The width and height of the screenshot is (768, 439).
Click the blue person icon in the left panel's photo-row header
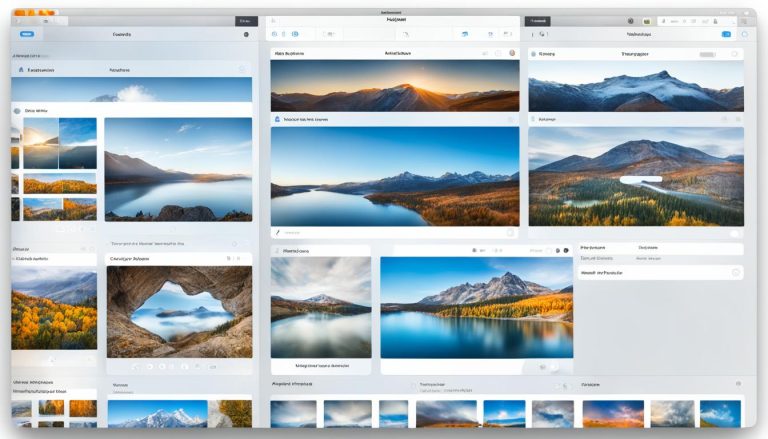pos(21,70)
